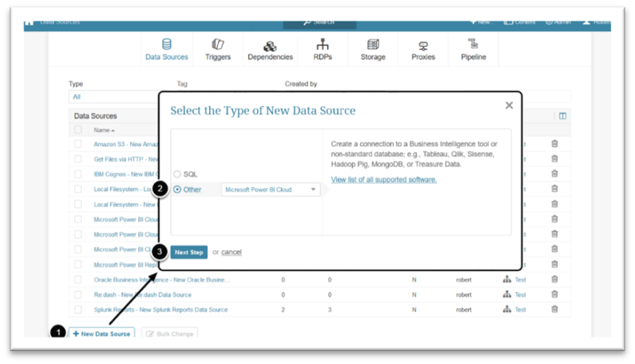Screen dimensions: 635x364
Task: Tick the Splunk Reports row checkbox
Action: coord(78,309)
